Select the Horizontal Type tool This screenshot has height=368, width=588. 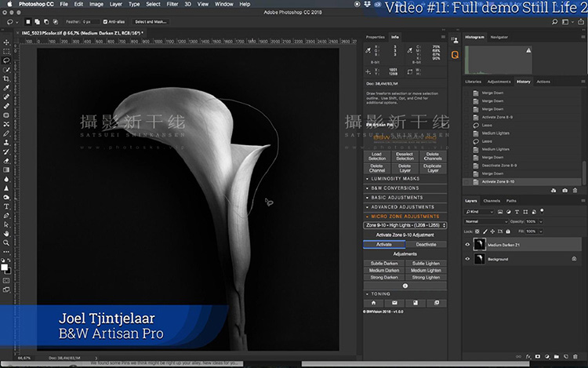(6, 206)
